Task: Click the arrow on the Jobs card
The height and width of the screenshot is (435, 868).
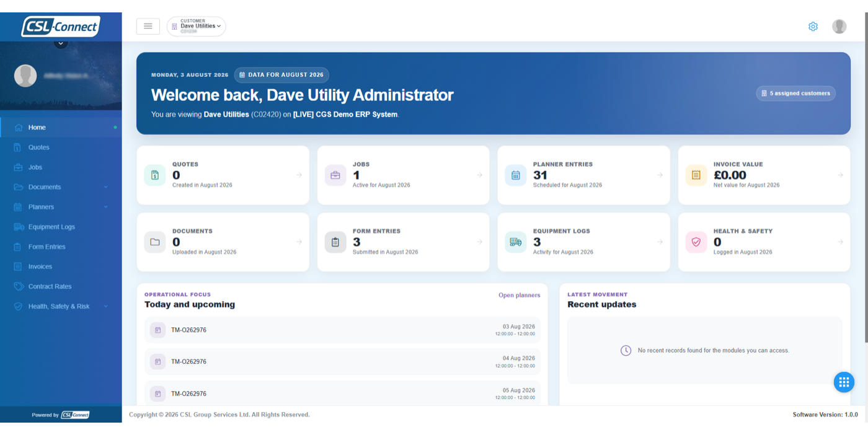Action: [x=479, y=175]
